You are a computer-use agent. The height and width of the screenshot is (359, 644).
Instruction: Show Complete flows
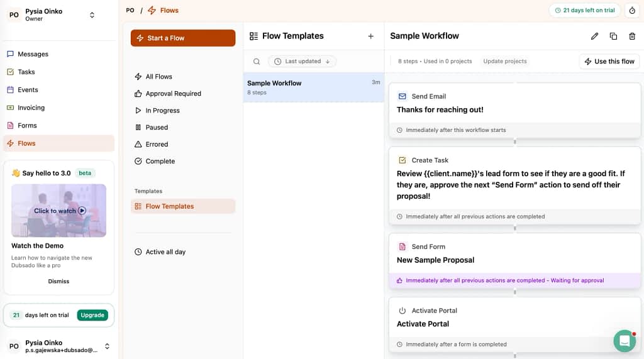click(x=183, y=161)
